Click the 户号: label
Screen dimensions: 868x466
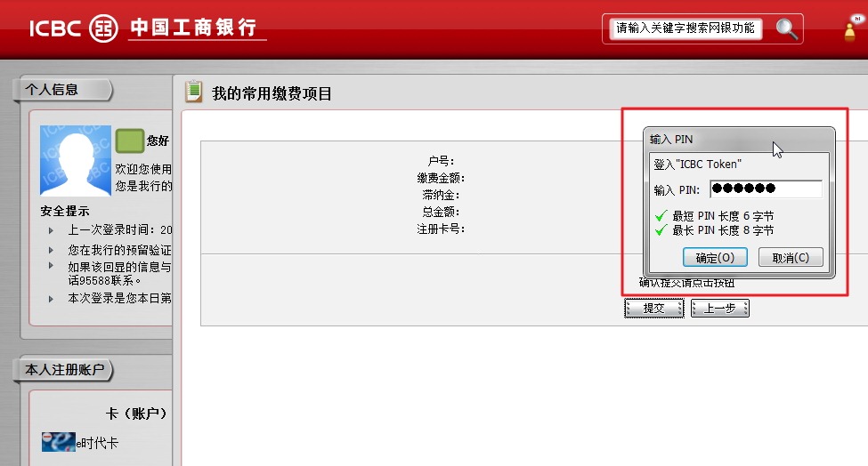point(441,161)
